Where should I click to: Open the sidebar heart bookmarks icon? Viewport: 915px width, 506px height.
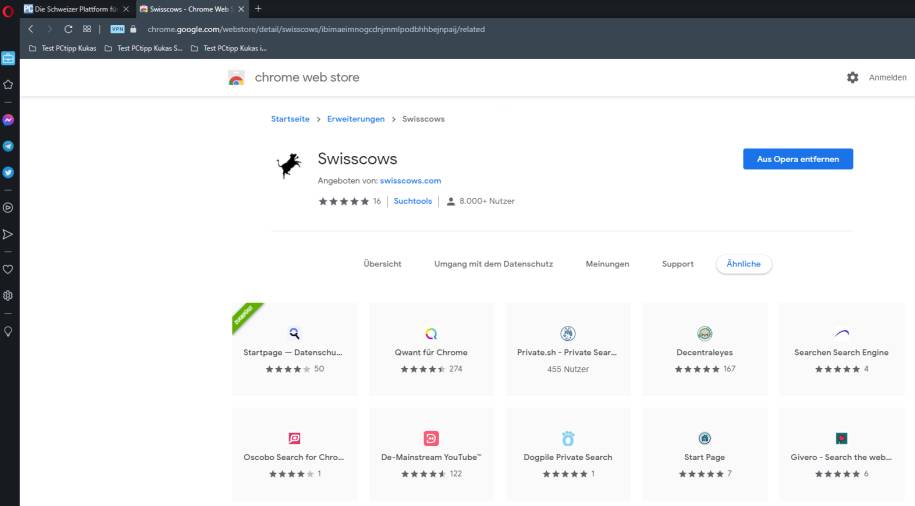[8, 269]
